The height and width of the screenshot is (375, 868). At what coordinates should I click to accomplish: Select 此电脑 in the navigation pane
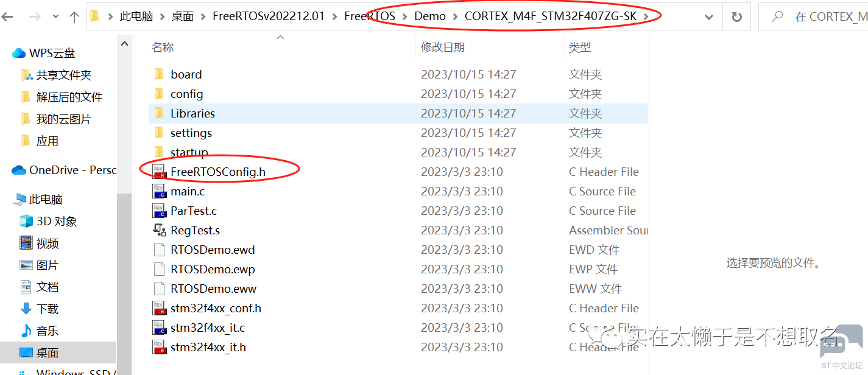click(x=46, y=199)
